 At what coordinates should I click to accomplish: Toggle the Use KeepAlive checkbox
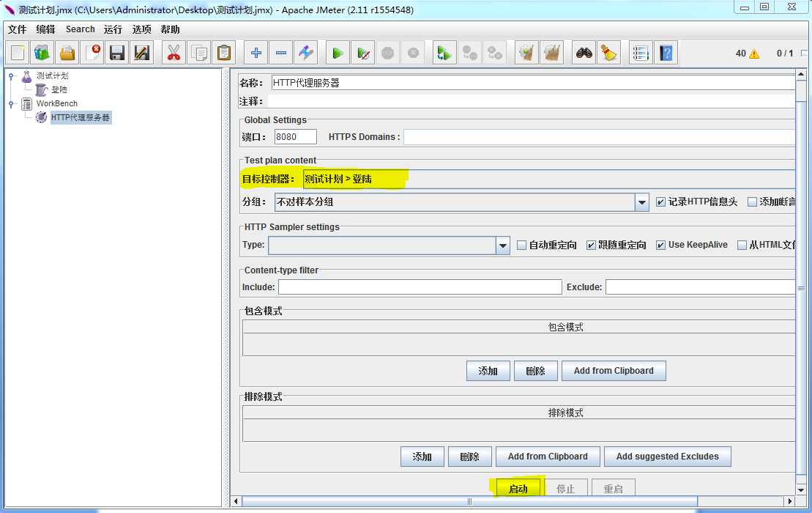pyautogui.click(x=660, y=245)
